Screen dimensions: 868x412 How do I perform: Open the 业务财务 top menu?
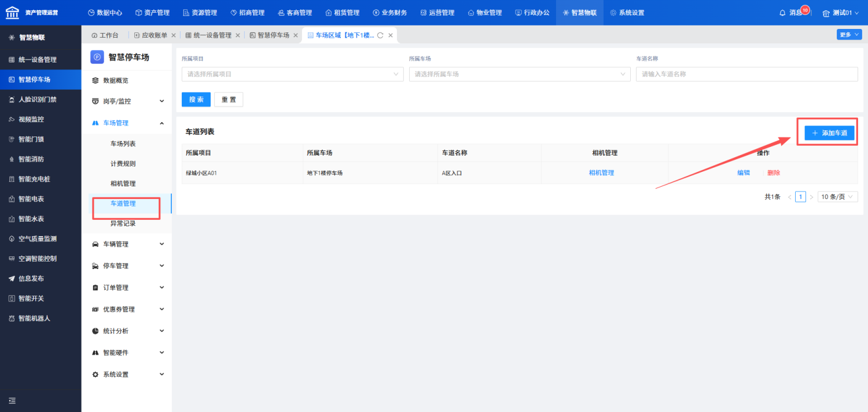pyautogui.click(x=390, y=13)
